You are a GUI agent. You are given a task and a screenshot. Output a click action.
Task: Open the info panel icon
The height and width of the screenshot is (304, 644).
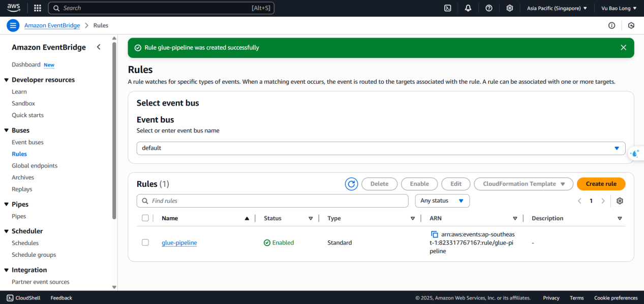tap(612, 25)
